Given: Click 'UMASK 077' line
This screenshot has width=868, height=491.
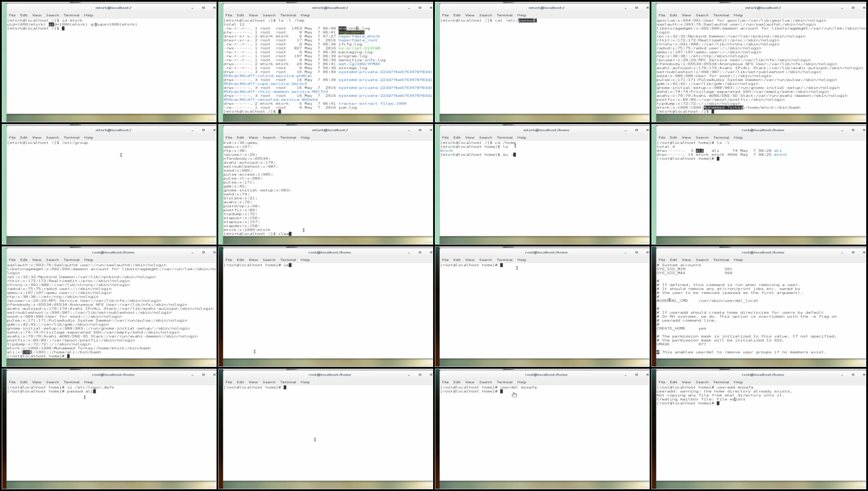Looking at the screenshot, I should pyautogui.click(x=682, y=344).
